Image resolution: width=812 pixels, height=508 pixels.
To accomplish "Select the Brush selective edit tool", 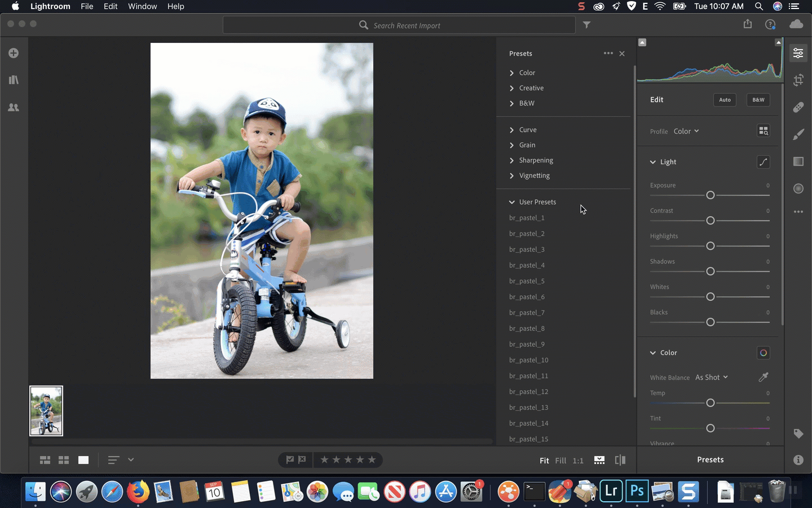I will click(798, 134).
